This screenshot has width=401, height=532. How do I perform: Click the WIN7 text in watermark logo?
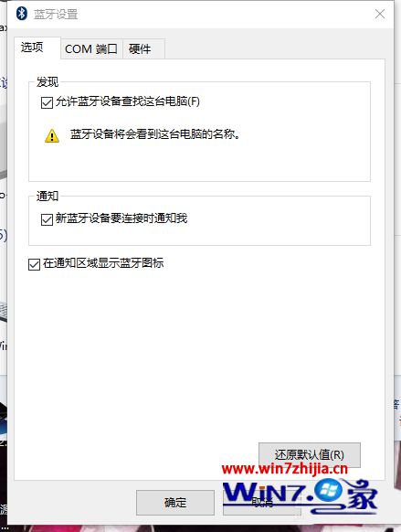click(265, 492)
